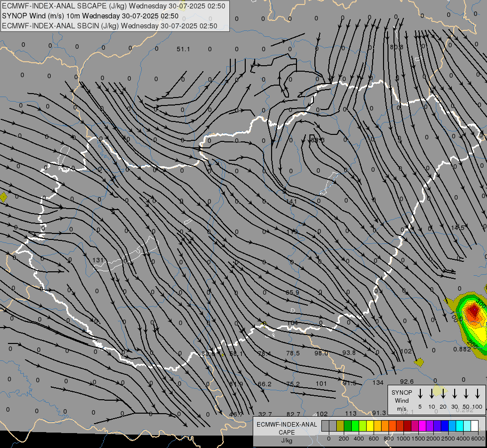Click the 'J/kg' unit label in legend
This screenshot has height=448, width=487.
pyautogui.click(x=287, y=441)
